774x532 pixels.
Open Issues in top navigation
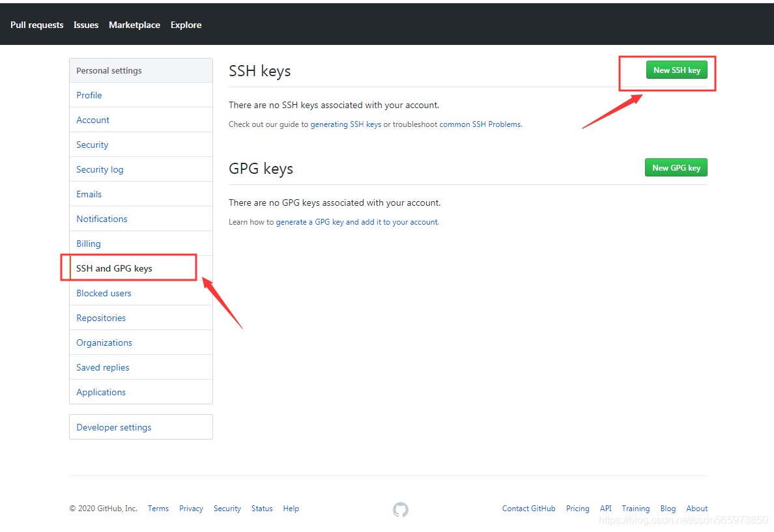pos(86,25)
